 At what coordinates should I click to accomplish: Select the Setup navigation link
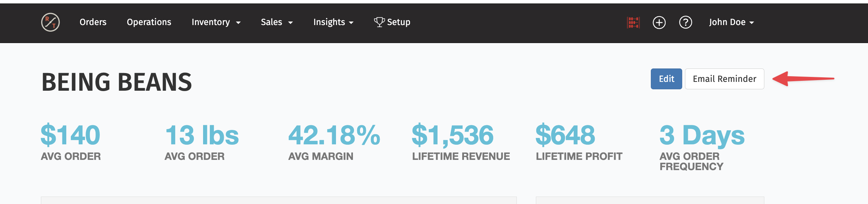(392, 22)
